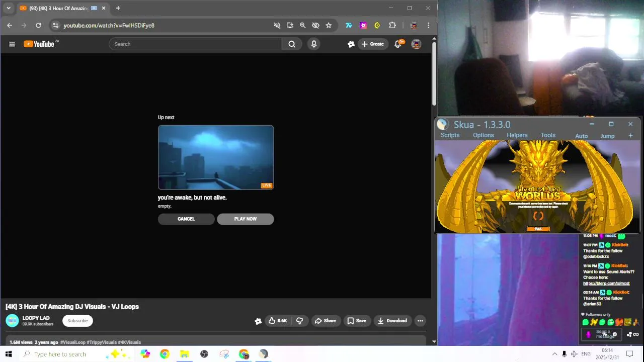This screenshot has height=362, width=644.
Task: Dislike the video
Action: (300, 321)
